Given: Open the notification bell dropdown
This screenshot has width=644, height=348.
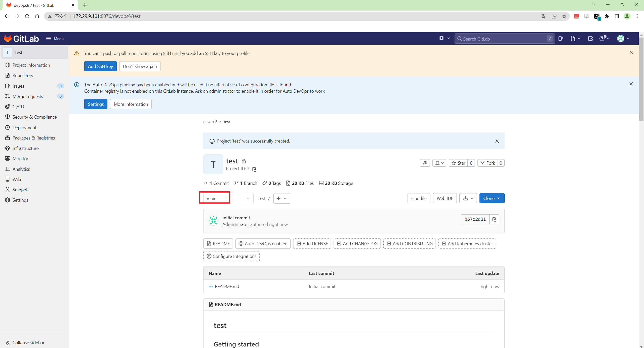Looking at the screenshot, I should pyautogui.click(x=439, y=163).
